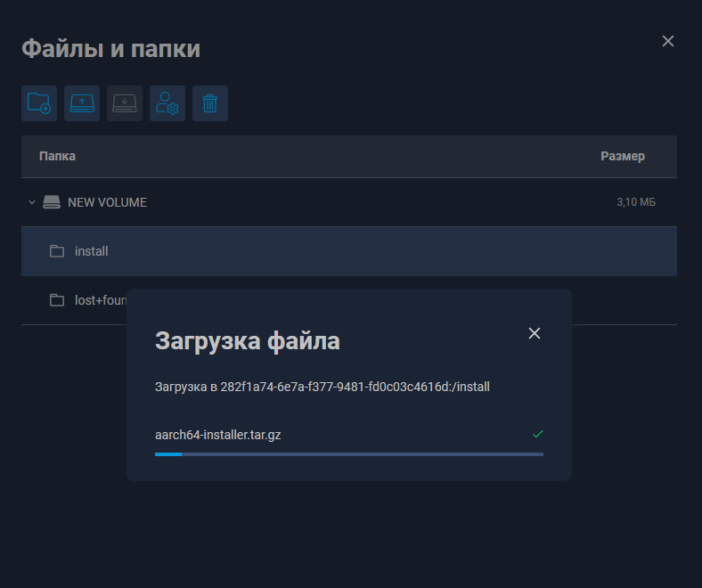Click the Папка column header
This screenshot has height=588, width=702.
[x=57, y=156]
